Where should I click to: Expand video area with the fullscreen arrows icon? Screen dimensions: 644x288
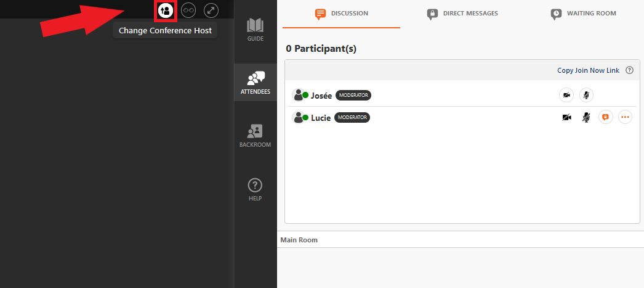(211, 10)
